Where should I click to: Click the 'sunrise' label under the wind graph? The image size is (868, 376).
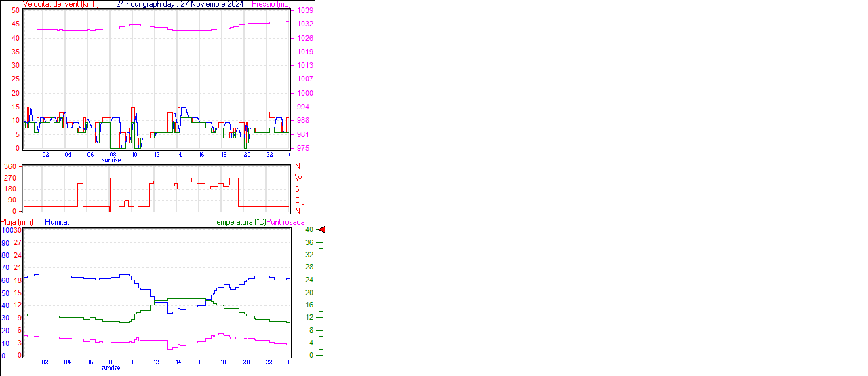pos(111,160)
